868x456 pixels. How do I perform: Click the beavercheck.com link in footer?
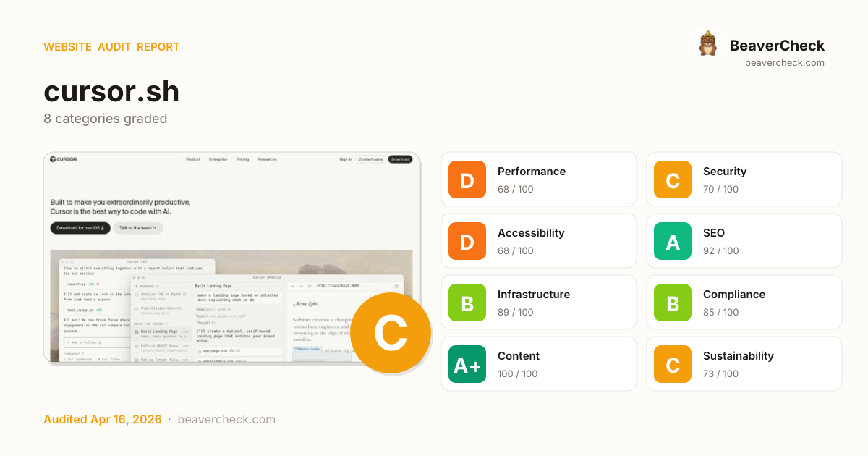(x=226, y=419)
